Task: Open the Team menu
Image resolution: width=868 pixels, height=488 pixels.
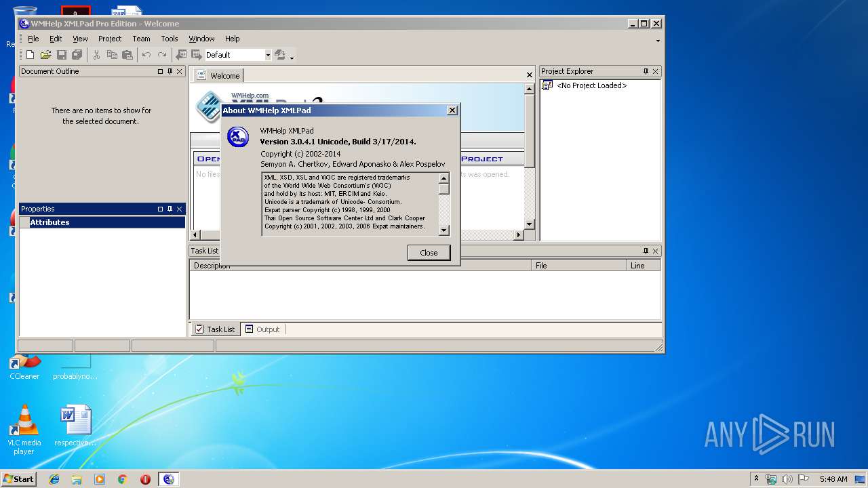Action: pyautogui.click(x=141, y=39)
